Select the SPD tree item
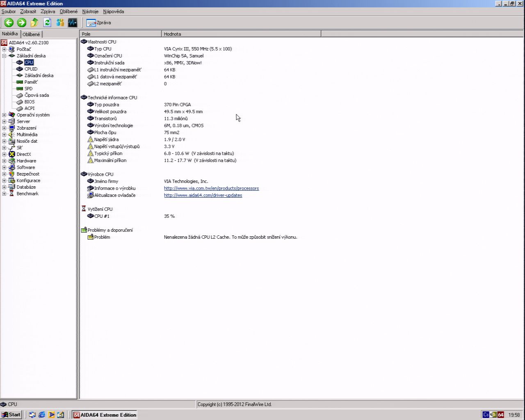Viewport: 525px width, 420px height. pyautogui.click(x=28, y=89)
